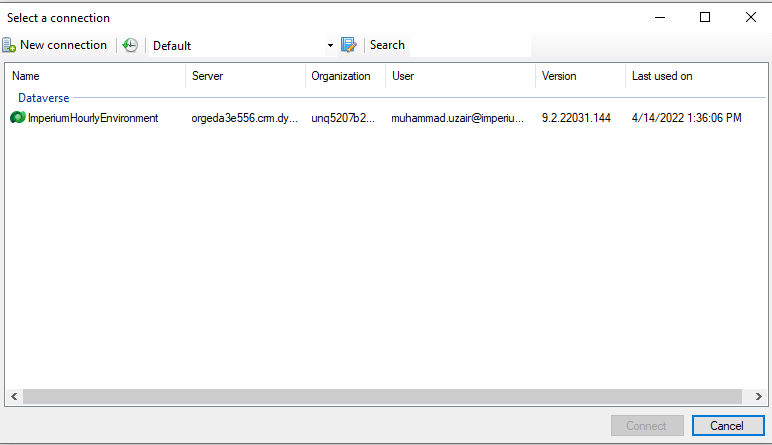Viewport: 772px width, 445px height.
Task: Sort by the Server column header
Action: pos(245,76)
